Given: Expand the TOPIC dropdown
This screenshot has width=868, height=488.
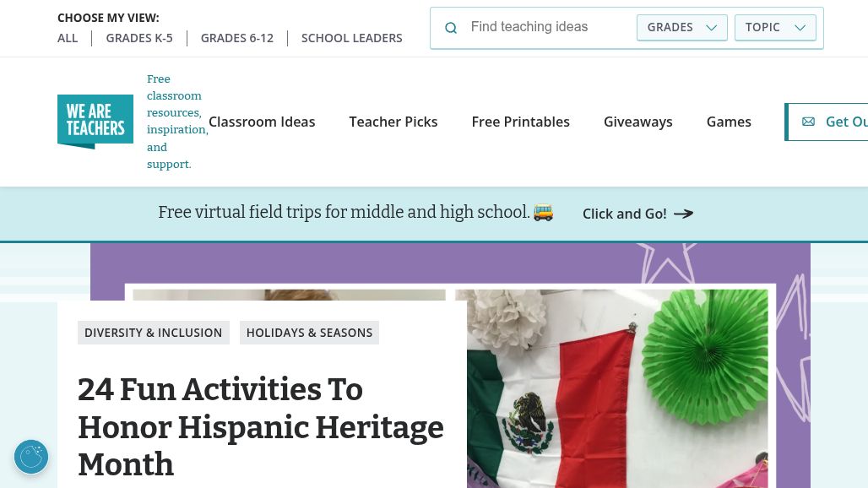Looking at the screenshot, I should [775, 27].
